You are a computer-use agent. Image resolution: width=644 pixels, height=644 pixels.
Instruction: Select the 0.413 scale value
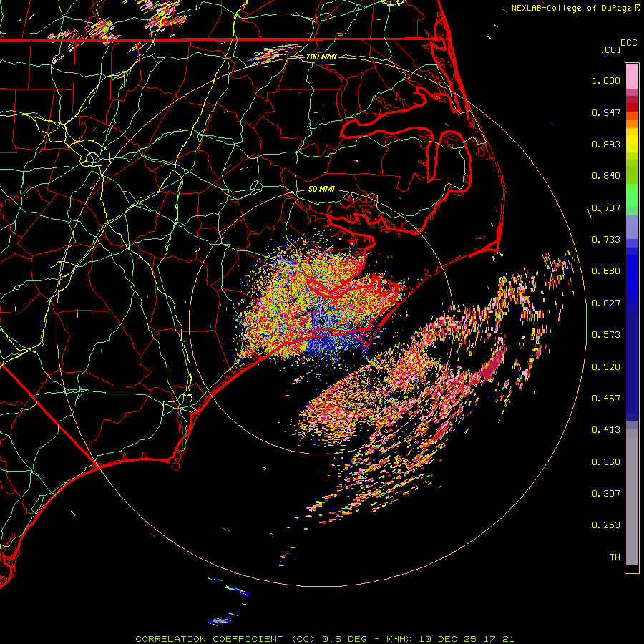606,430
